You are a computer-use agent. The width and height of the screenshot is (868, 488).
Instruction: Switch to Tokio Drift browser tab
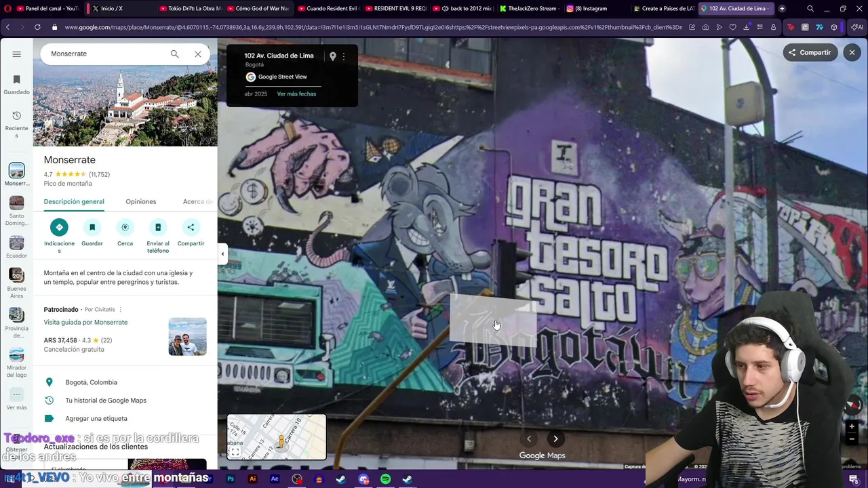coord(189,9)
